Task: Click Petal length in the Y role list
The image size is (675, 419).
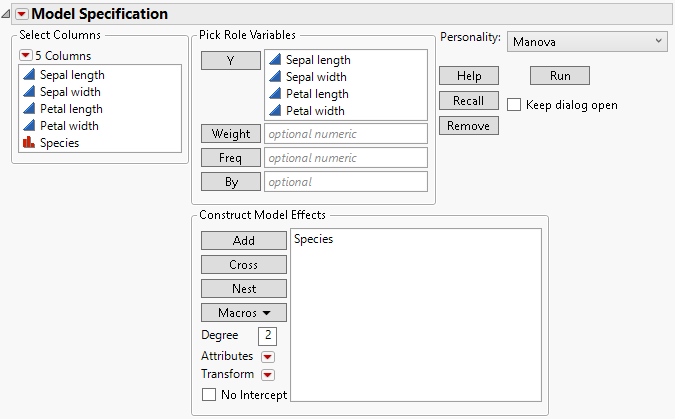Action: click(319, 94)
